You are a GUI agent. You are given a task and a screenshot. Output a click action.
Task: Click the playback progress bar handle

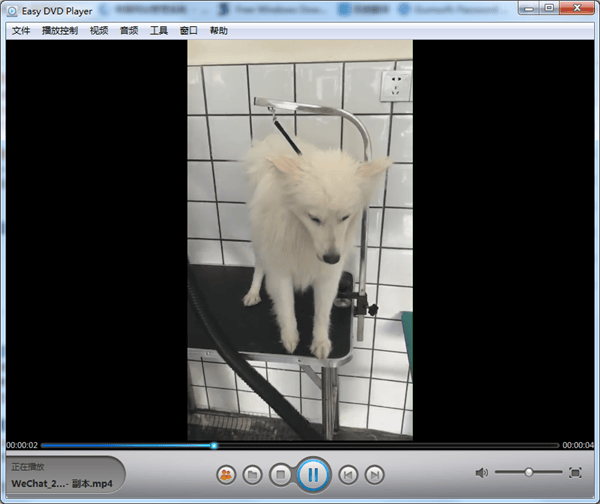(214, 445)
